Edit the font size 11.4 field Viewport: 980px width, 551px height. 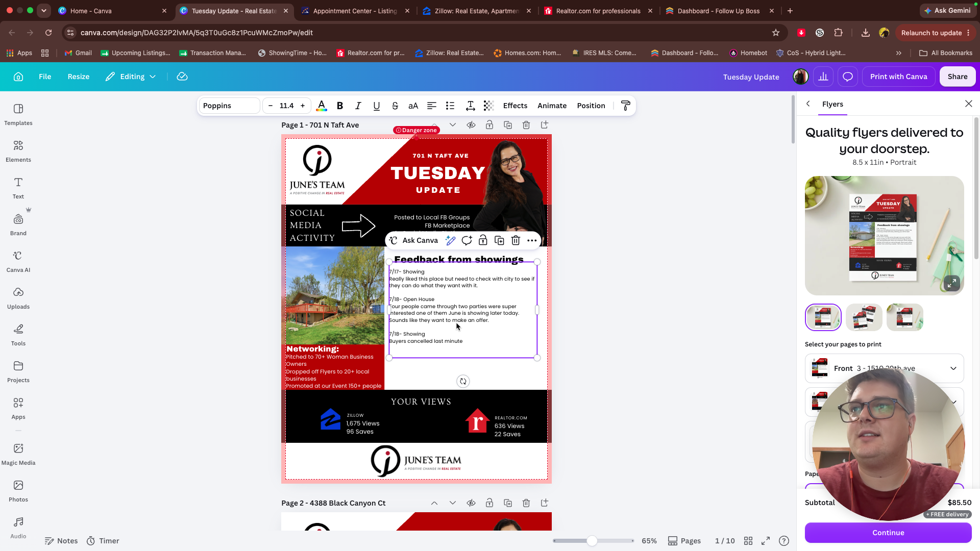click(x=287, y=106)
